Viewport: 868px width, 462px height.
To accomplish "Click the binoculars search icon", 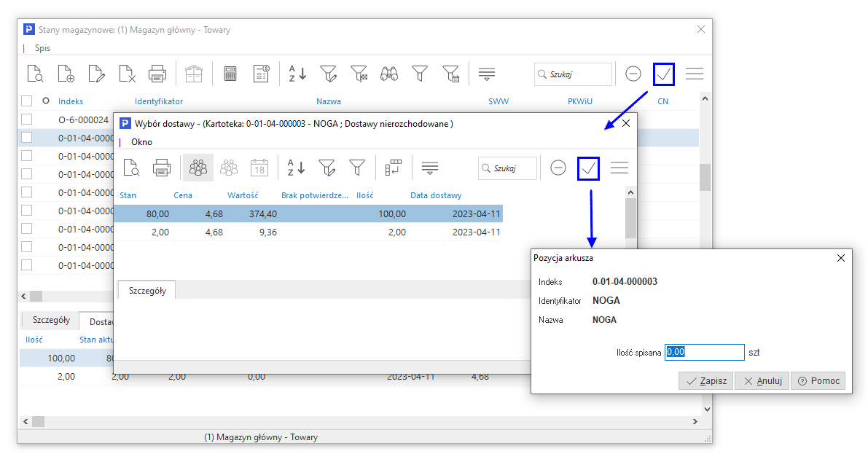I will coord(389,74).
